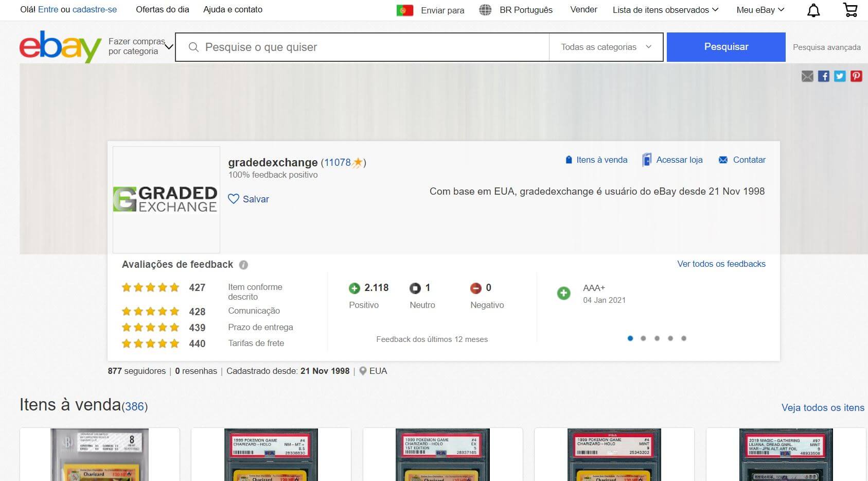The width and height of the screenshot is (868, 481).
Task: Open the 1st Edition Charizard EX thumbnail
Action: (442, 455)
